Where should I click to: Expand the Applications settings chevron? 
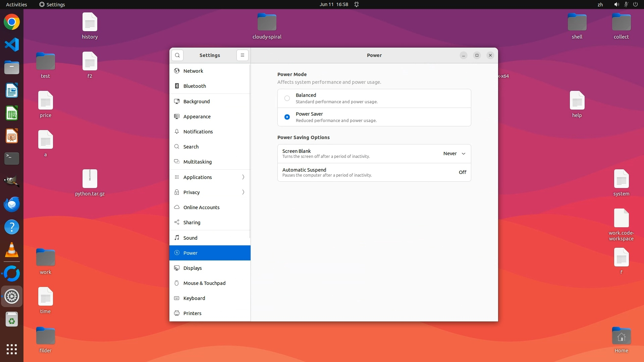(x=243, y=177)
